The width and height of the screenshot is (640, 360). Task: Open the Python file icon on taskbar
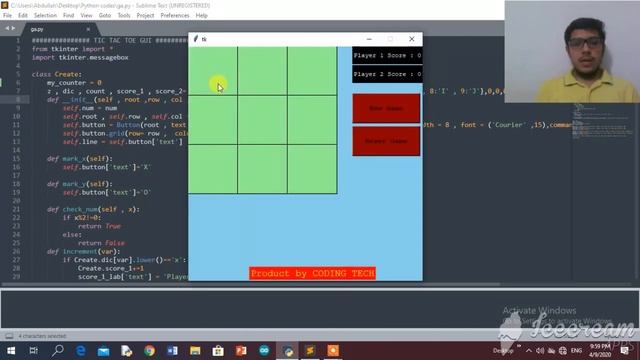[x=127, y=351]
